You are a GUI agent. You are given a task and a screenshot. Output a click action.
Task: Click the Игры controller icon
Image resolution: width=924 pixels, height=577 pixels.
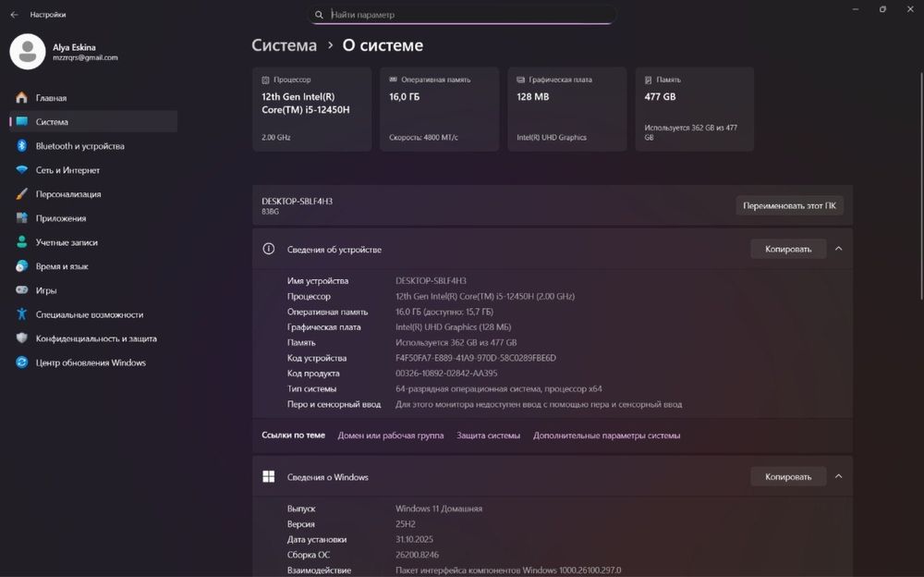[x=22, y=290]
